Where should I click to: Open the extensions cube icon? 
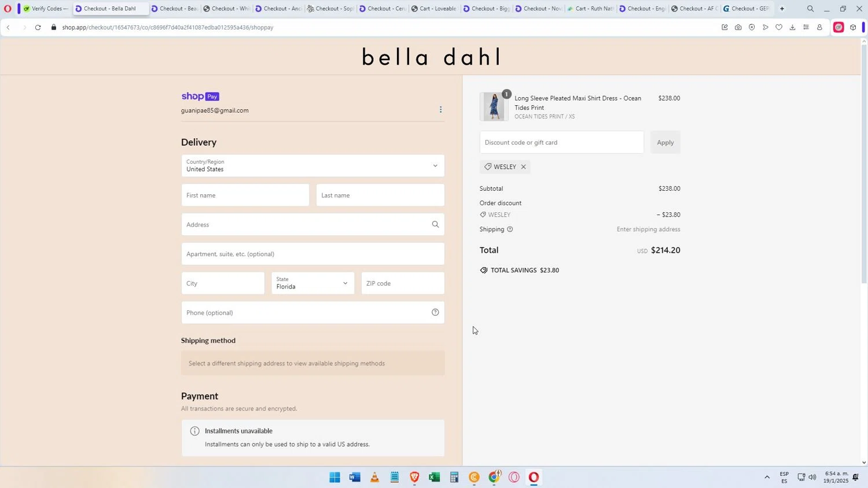click(852, 27)
